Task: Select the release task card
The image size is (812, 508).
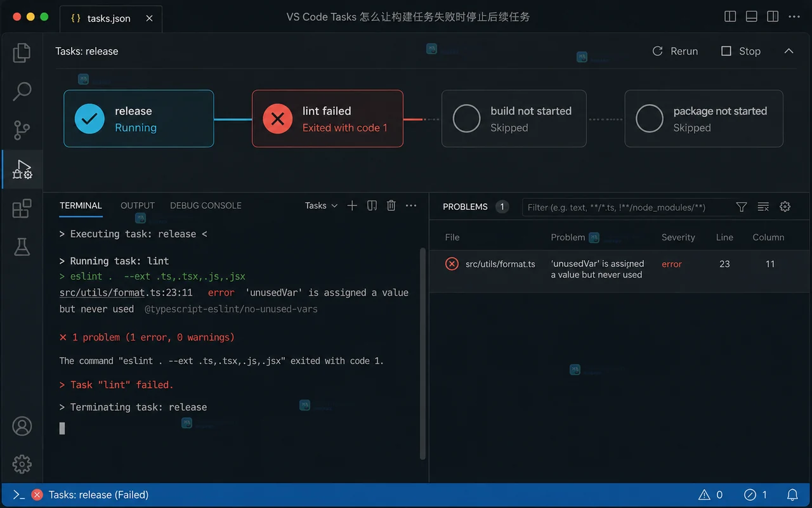Action: click(138, 119)
